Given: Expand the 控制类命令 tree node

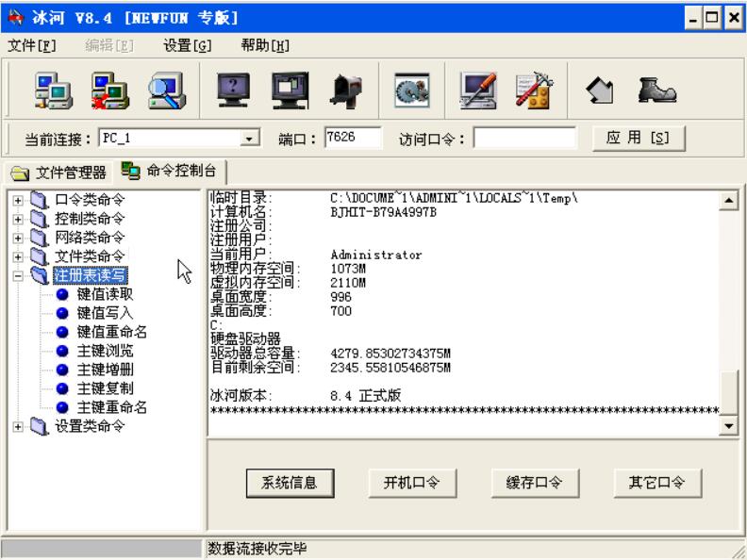Looking at the screenshot, I should 18,220.
